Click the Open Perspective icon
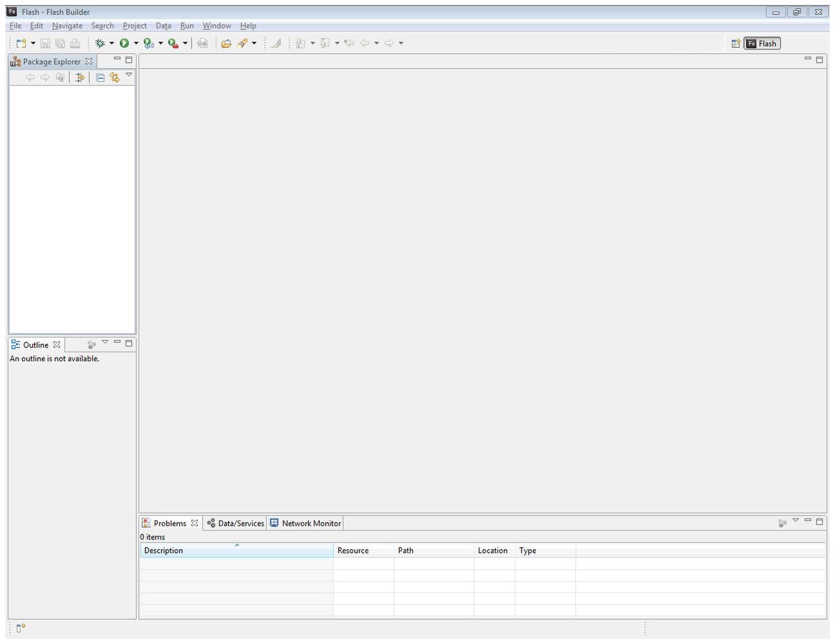The width and height of the screenshot is (835, 644). click(x=736, y=43)
